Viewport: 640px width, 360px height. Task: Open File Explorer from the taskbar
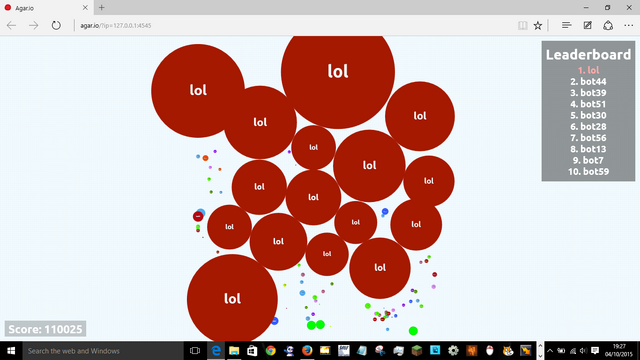(234, 351)
